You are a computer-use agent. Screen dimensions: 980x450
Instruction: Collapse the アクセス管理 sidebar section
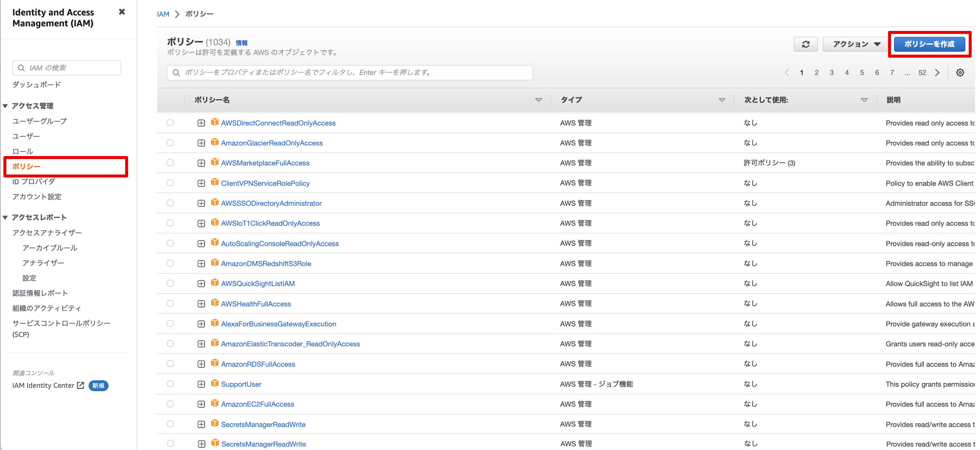pos(5,106)
